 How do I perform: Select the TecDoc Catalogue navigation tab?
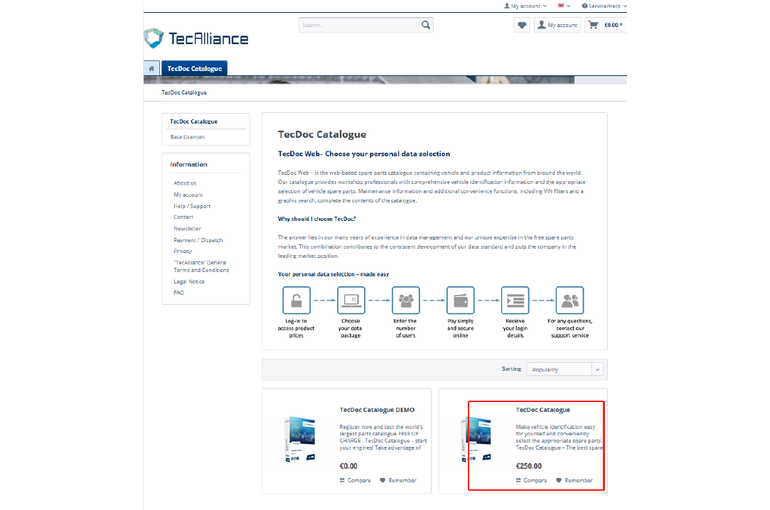pos(194,69)
